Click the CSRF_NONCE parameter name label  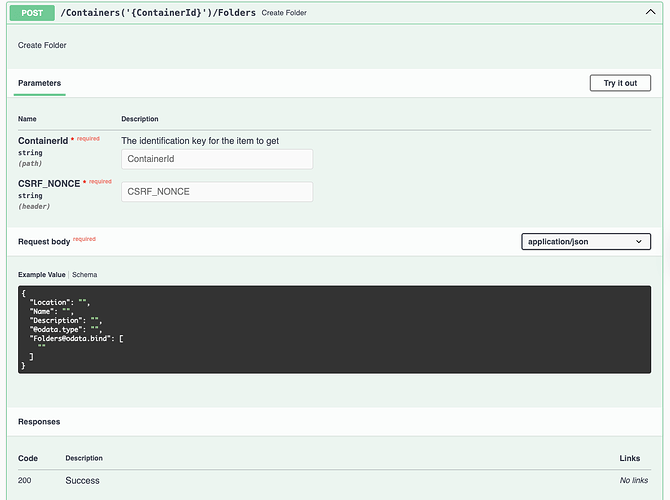click(x=49, y=183)
